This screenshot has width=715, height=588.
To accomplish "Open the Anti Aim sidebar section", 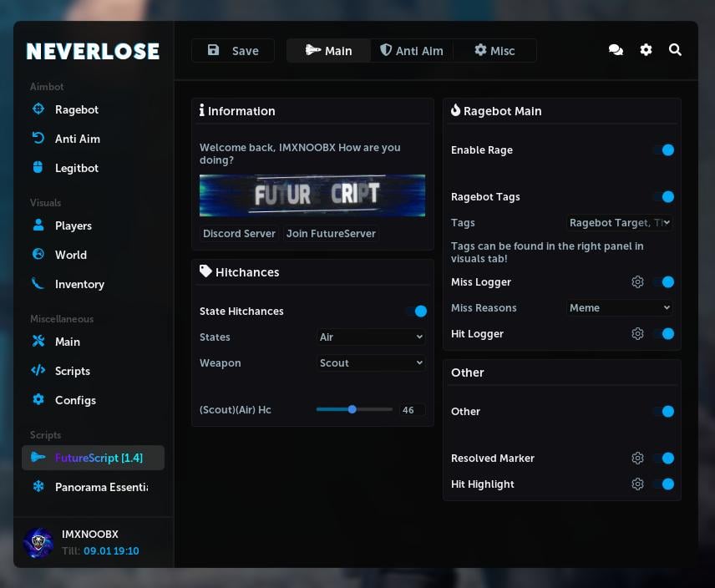I will pos(37,139).
